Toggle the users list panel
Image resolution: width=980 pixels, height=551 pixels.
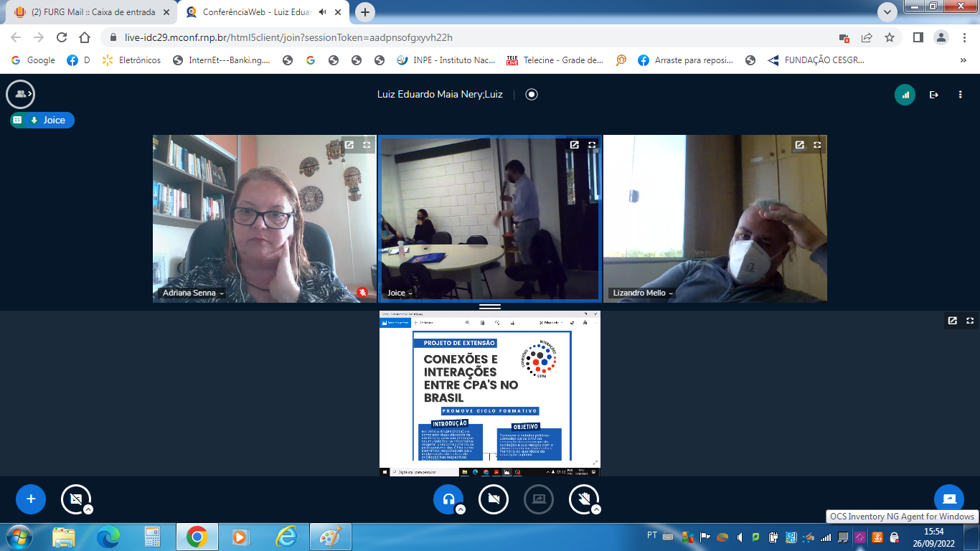point(20,94)
